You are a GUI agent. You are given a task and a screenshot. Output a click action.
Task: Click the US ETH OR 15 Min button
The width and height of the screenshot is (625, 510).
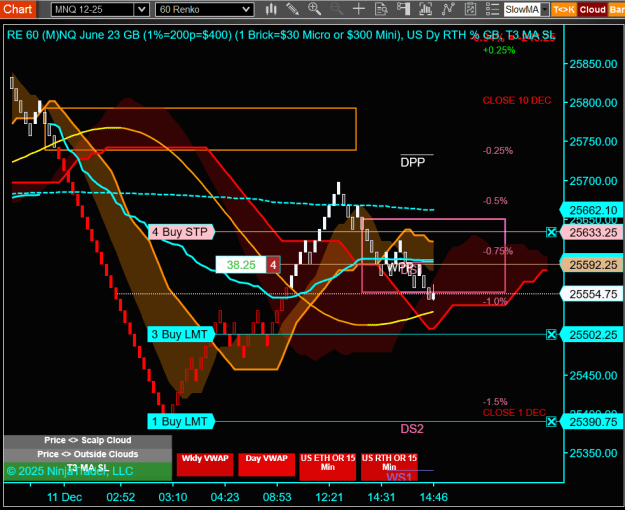(x=328, y=467)
